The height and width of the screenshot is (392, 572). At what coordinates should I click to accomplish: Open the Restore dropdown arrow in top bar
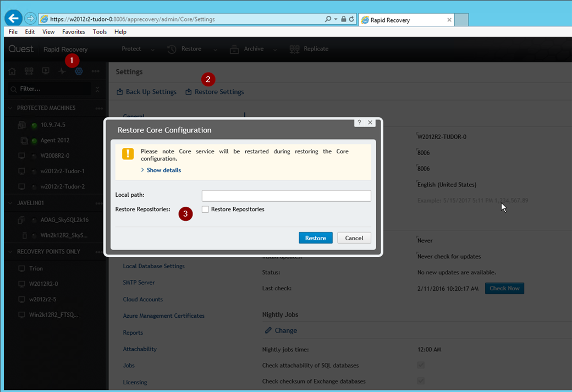(x=215, y=49)
